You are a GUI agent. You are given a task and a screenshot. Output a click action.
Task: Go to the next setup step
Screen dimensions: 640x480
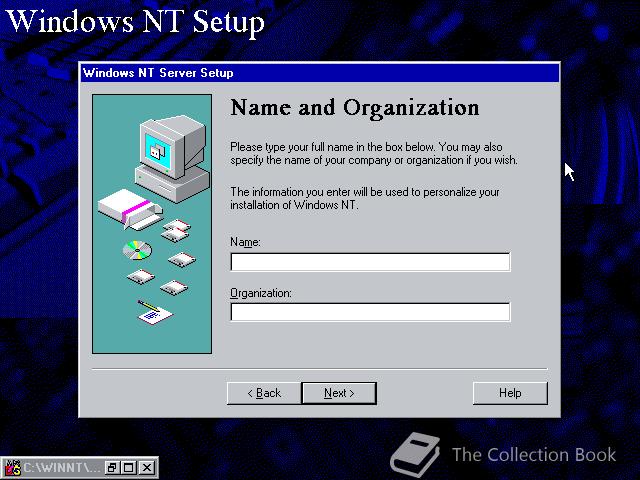click(x=339, y=393)
